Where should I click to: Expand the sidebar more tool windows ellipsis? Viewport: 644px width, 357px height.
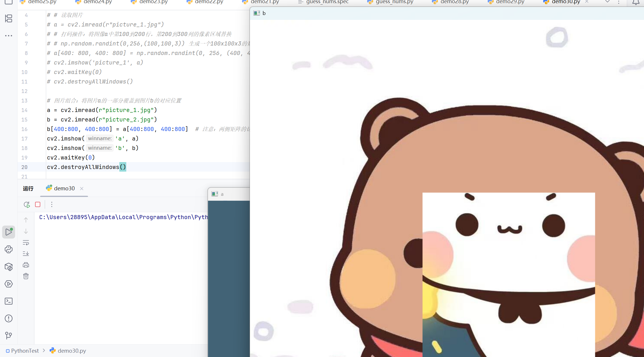tap(9, 36)
